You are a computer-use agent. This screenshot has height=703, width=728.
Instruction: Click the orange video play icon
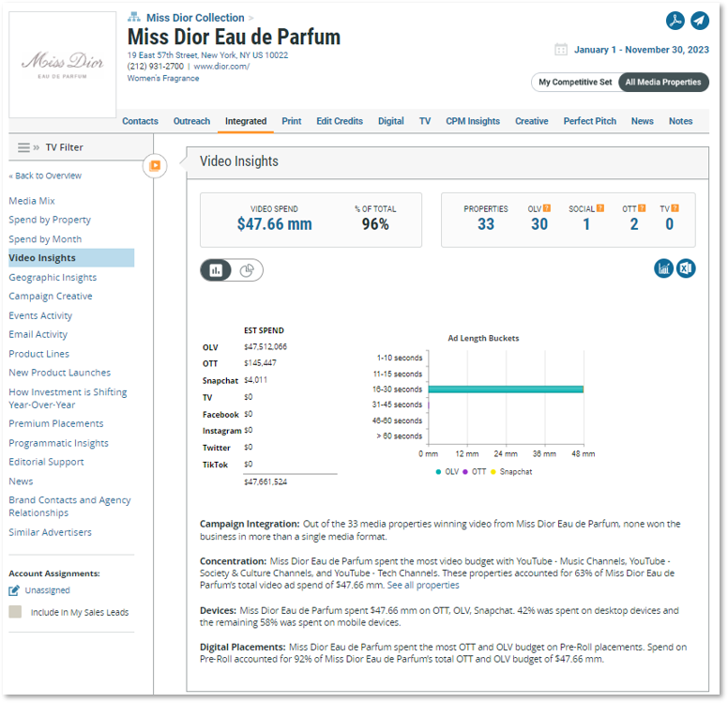click(155, 165)
